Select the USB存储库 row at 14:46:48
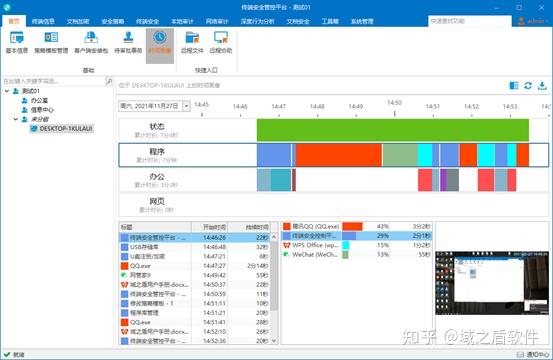Viewport: 553px width, 360px height. 195,247
